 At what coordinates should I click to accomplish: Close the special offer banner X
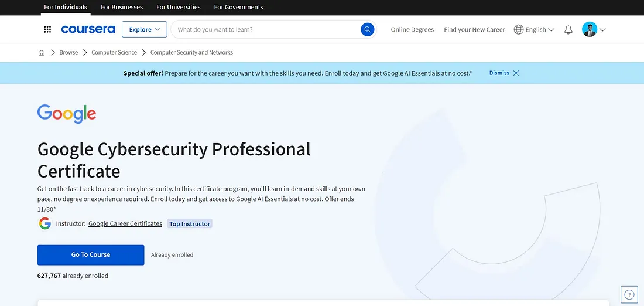516,73
